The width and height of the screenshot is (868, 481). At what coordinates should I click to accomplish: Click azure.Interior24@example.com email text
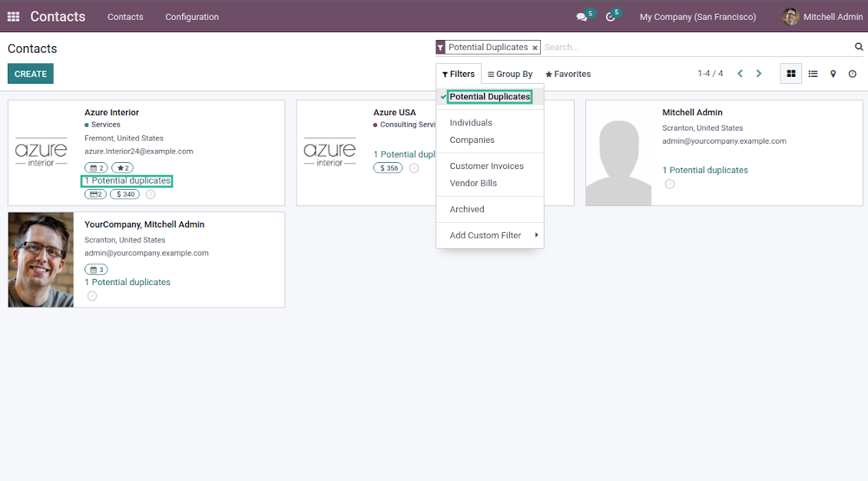[138, 151]
